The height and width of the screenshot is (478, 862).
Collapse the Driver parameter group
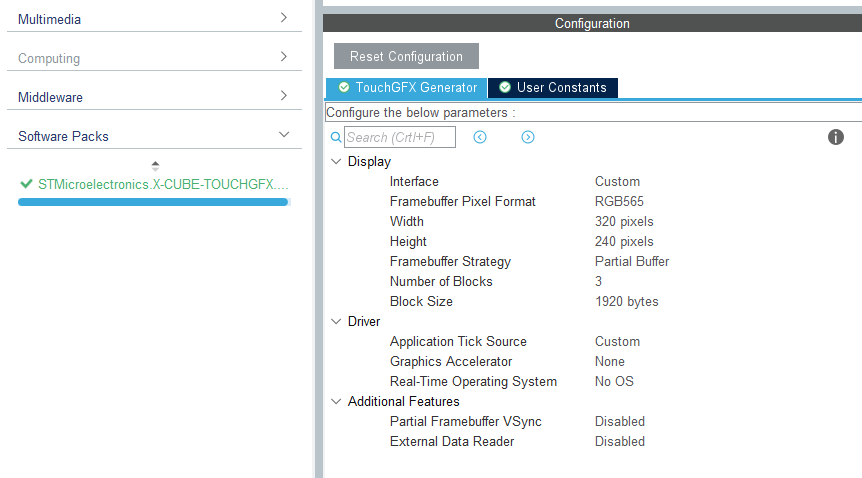(x=335, y=321)
